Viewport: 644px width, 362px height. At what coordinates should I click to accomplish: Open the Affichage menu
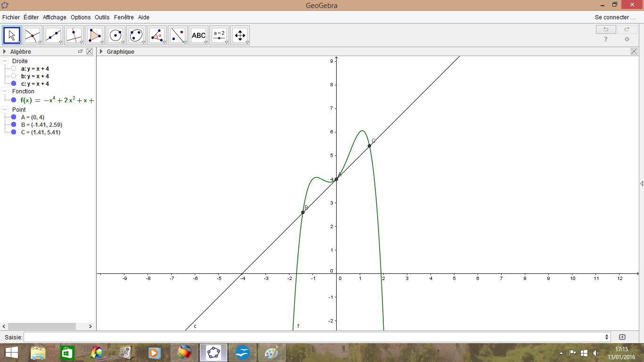click(55, 17)
